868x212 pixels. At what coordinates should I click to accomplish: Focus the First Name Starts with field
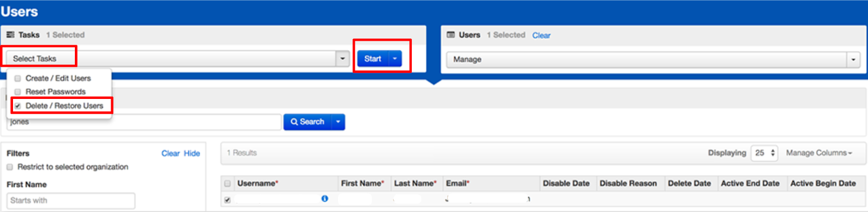coord(71,201)
